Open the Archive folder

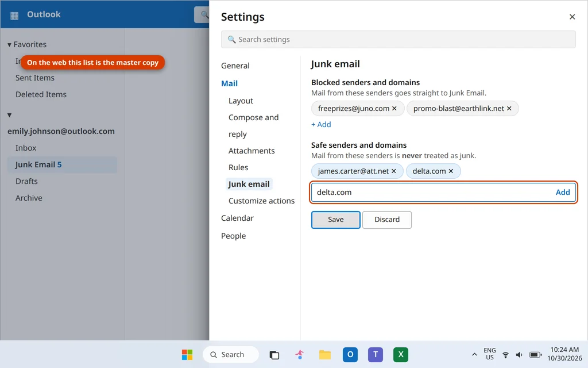pos(29,198)
